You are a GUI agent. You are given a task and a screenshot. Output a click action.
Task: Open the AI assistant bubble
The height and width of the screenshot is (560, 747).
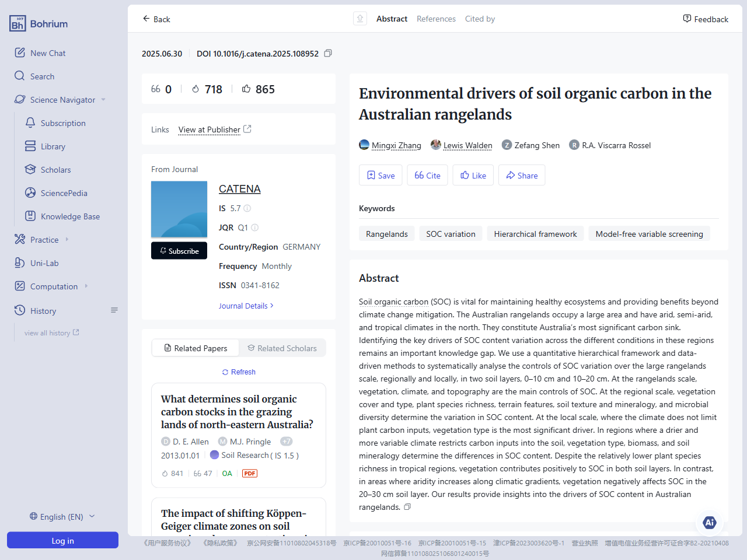(709, 523)
